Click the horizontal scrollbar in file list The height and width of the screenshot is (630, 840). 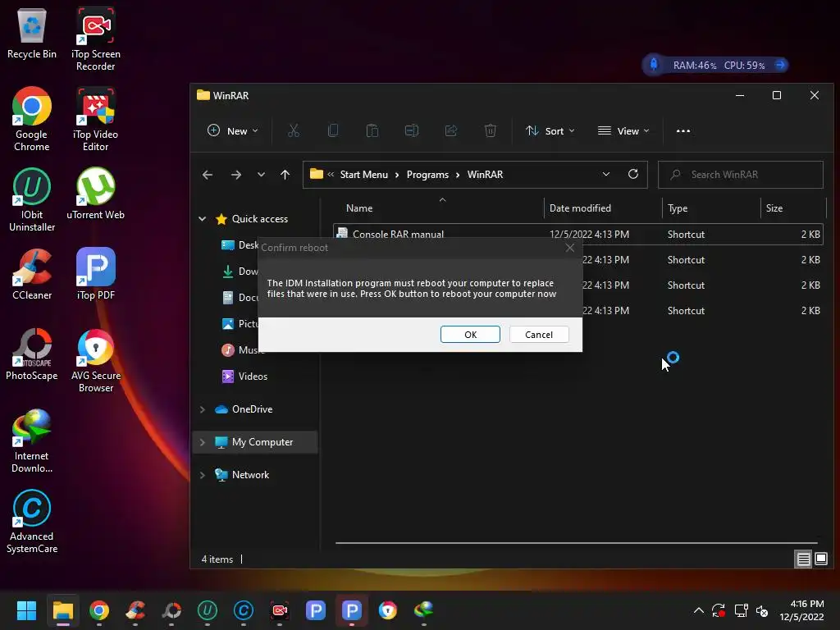(x=577, y=543)
